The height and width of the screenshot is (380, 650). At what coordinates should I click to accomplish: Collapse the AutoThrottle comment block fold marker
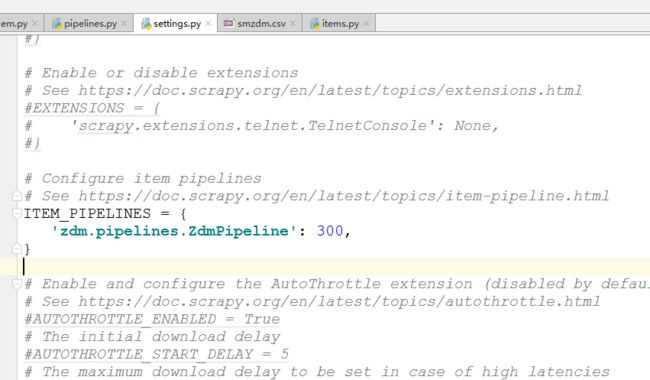(17, 284)
